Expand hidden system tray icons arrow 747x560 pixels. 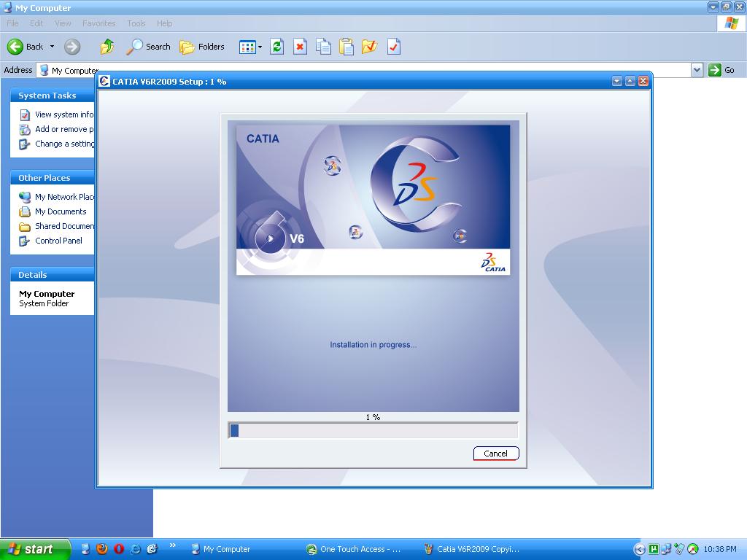coord(639,550)
